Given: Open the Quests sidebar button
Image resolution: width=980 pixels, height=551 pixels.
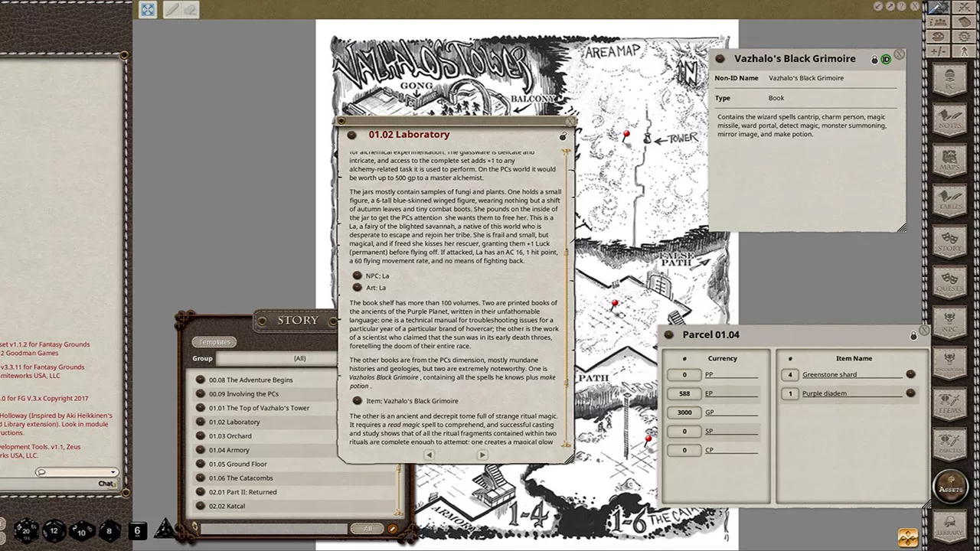Looking at the screenshot, I should click(950, 284).
